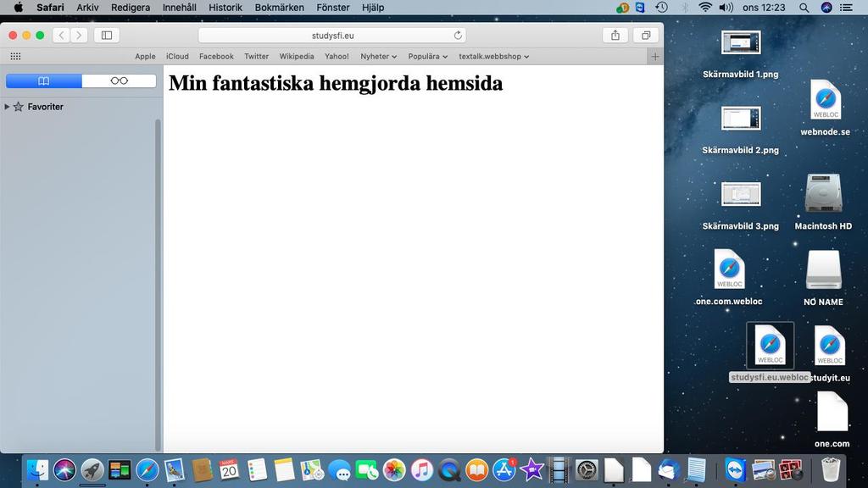Screen dimensions: 868x488
Task: Open the Wikipedia favorites link
Action: tap(296, 57)
